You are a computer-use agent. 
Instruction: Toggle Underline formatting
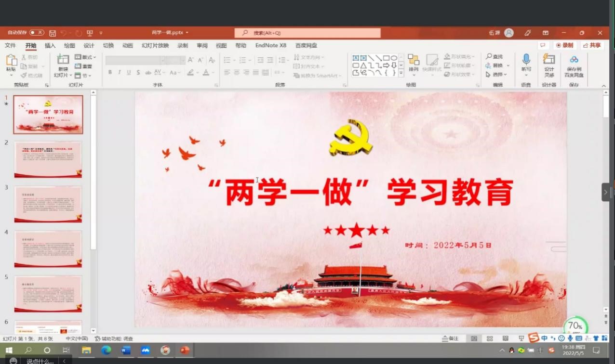(129, 72)
